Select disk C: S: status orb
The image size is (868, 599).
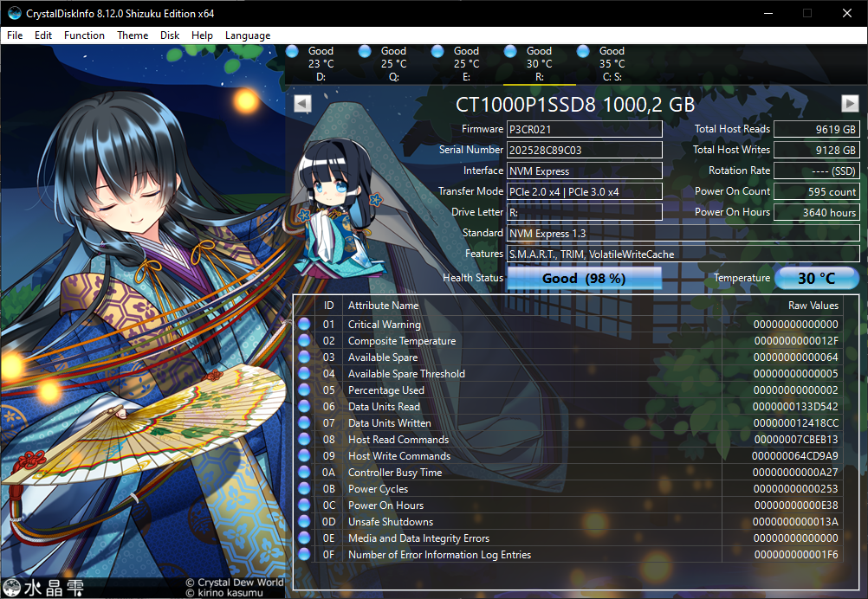tap(583, 51)
